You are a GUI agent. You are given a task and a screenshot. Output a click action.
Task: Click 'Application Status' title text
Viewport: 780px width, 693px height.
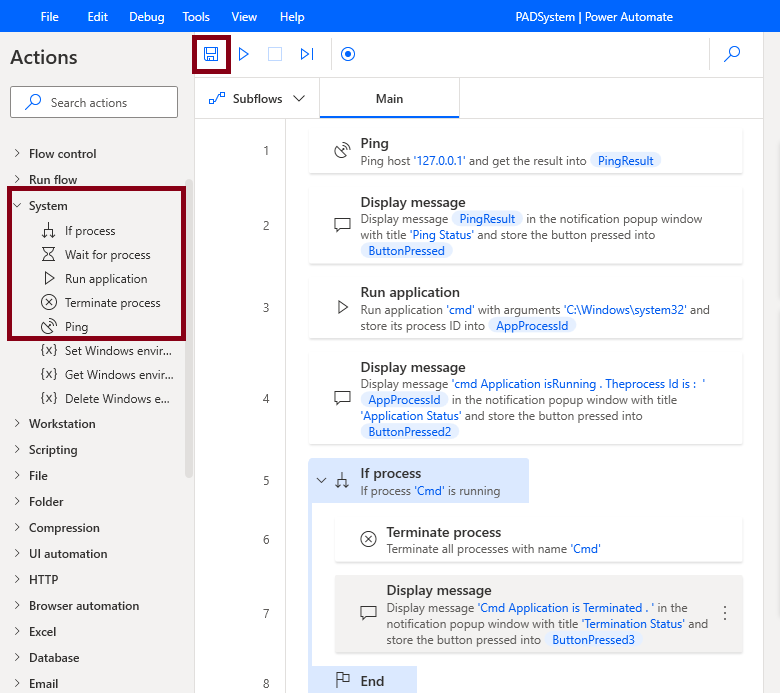[411, 416]
